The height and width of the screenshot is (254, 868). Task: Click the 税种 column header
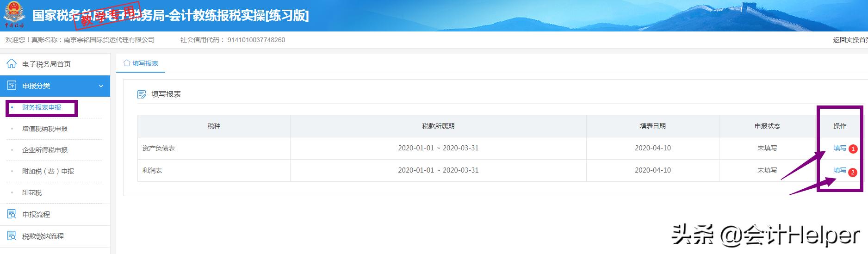point(214,126)
